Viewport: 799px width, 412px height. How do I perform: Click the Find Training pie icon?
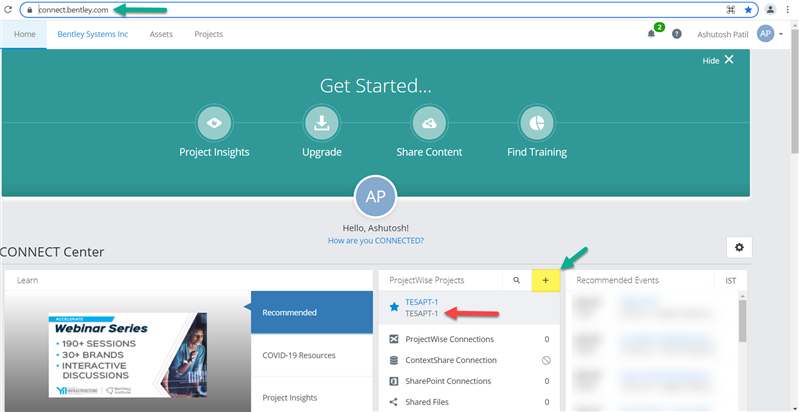pos(537,123)
